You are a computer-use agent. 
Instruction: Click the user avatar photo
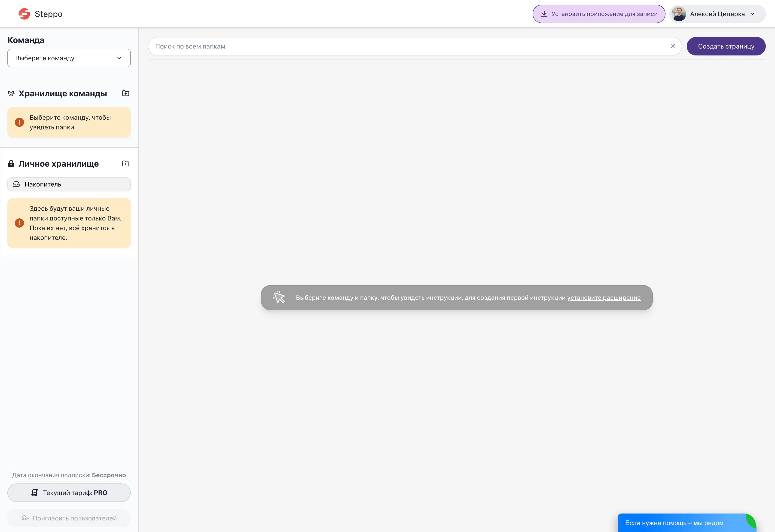point(679,14)
